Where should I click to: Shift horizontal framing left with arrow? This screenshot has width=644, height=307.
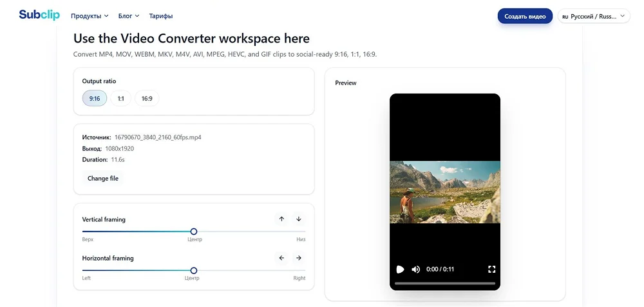pyautogui.click(x=281, y=258)
